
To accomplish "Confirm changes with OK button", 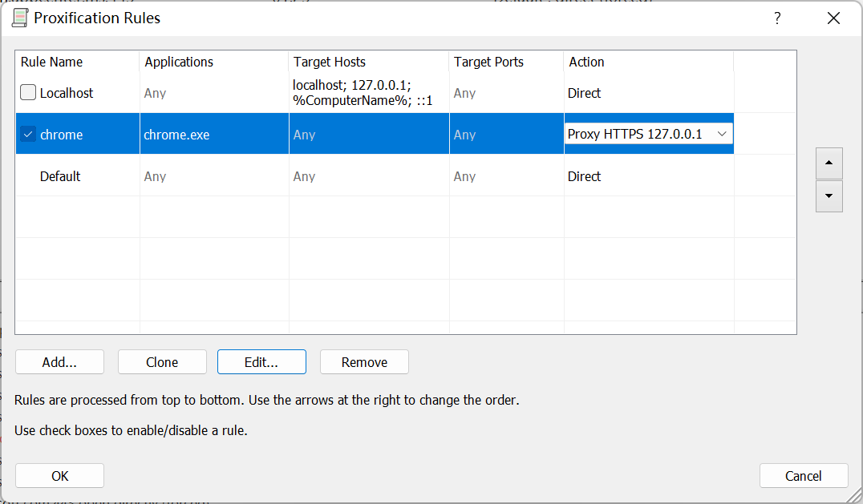I will coord(59,475).
